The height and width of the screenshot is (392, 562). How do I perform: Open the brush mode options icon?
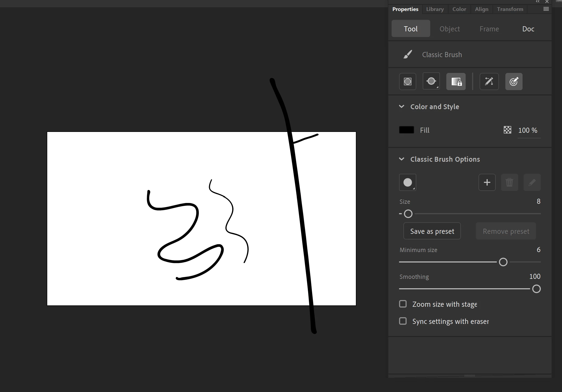coord(431,82)
